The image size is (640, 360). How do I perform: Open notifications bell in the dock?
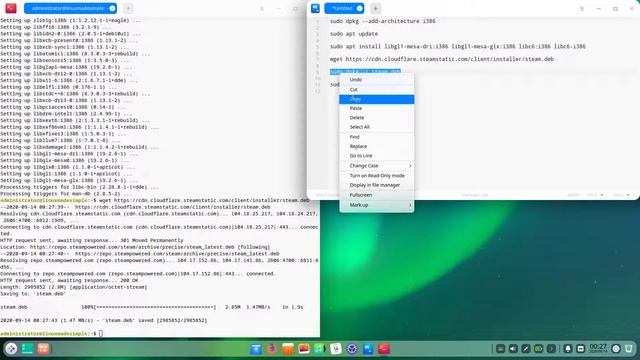tap(568, 349)
